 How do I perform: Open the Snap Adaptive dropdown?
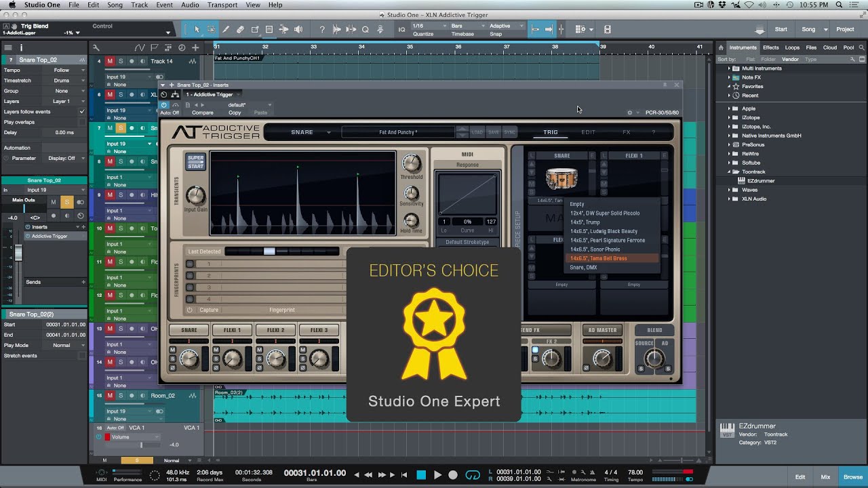505,26
